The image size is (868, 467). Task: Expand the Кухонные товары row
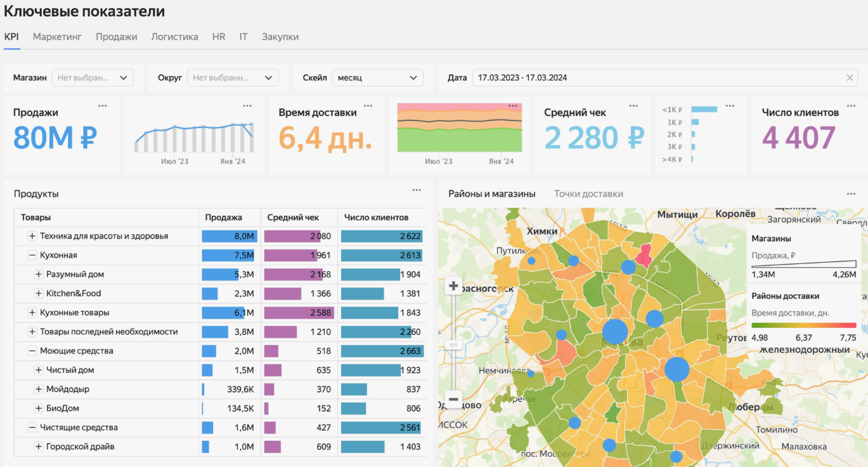tap(32, 313)
